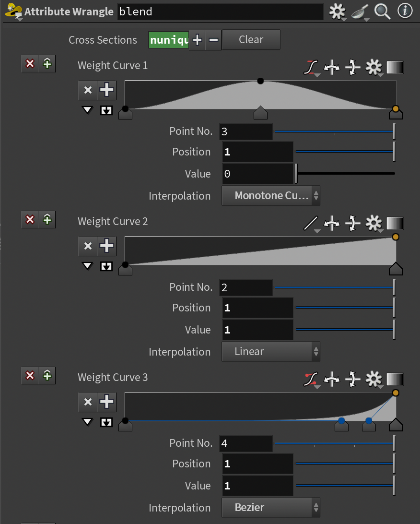
Task: Flip Weight Curve 1 ramp horizontally
Action: tap(332, 68)
